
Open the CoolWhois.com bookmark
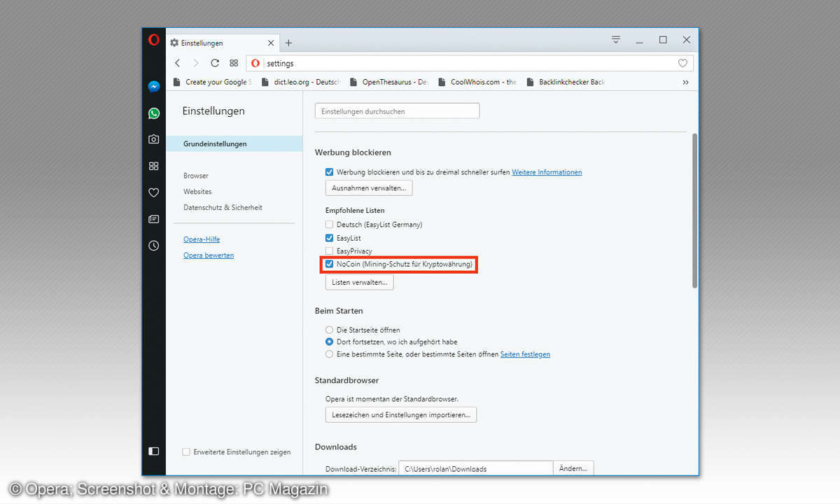coord(477,82)
